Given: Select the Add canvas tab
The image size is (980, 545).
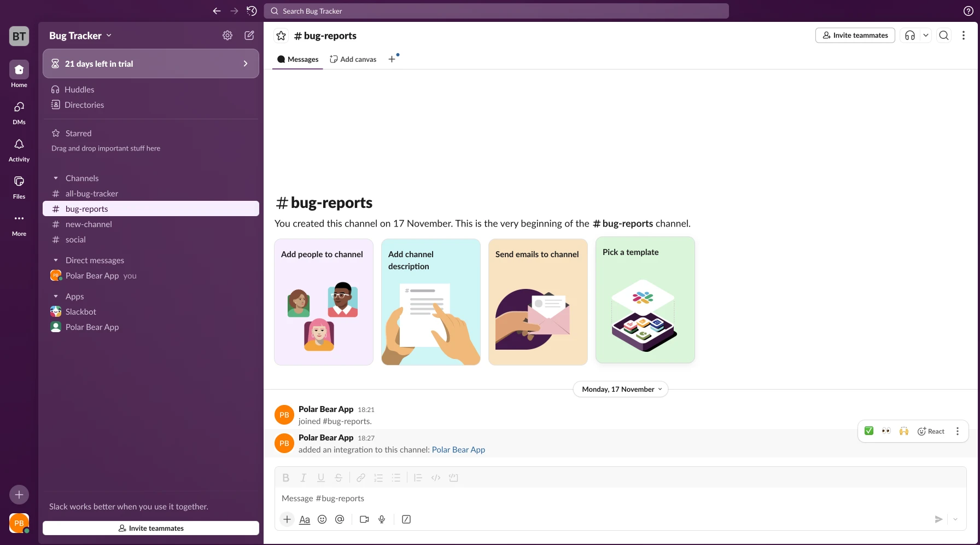Looking at the screenshot, I should 353,59.
